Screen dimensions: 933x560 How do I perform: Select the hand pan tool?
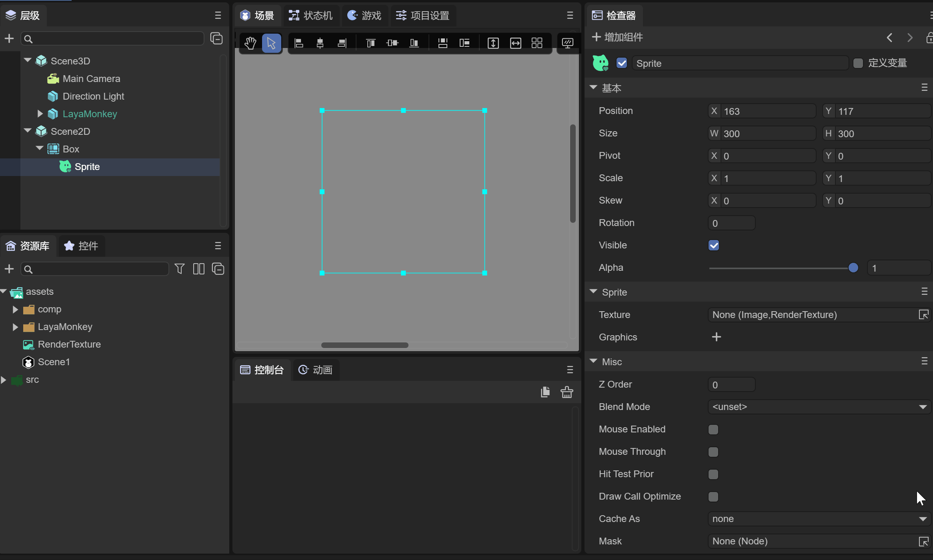250,43
